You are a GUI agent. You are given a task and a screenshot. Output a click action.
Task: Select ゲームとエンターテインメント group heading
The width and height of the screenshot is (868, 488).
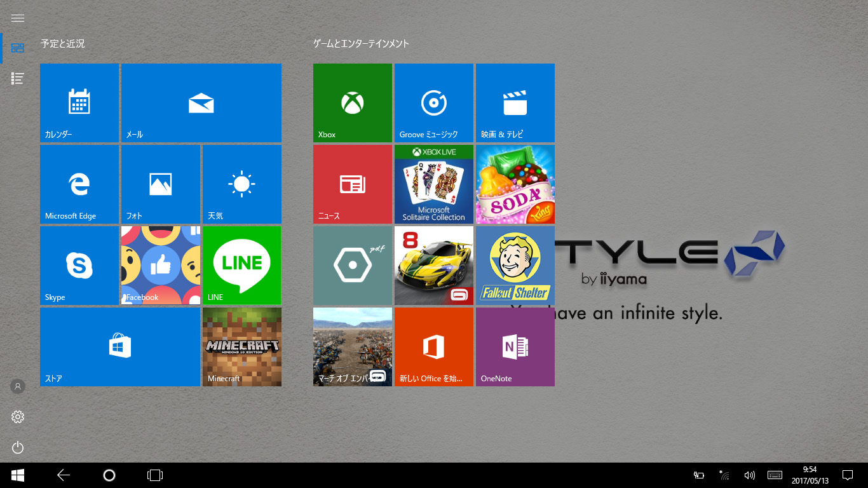click(x=361, y=44)
